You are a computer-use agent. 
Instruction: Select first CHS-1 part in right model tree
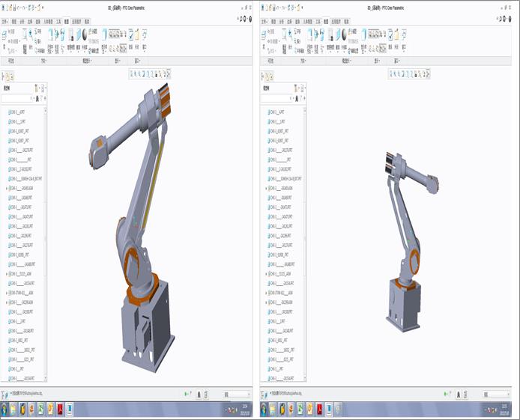[x=278, y=112]
